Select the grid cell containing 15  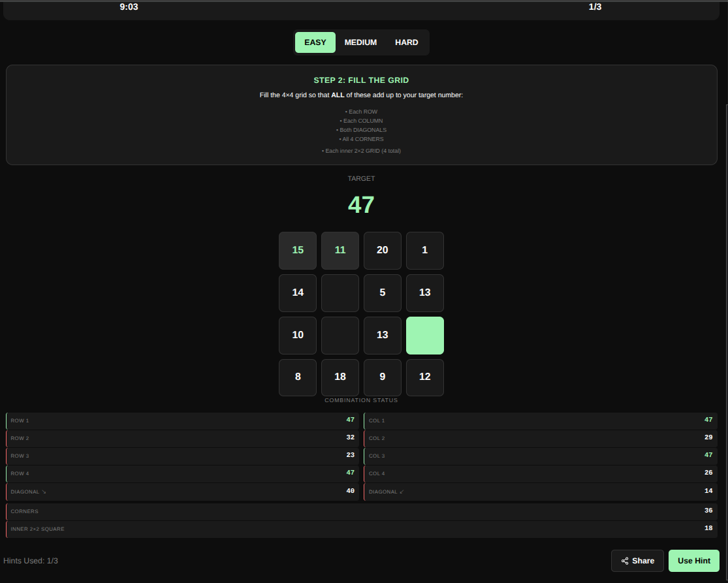click(297, 250)
